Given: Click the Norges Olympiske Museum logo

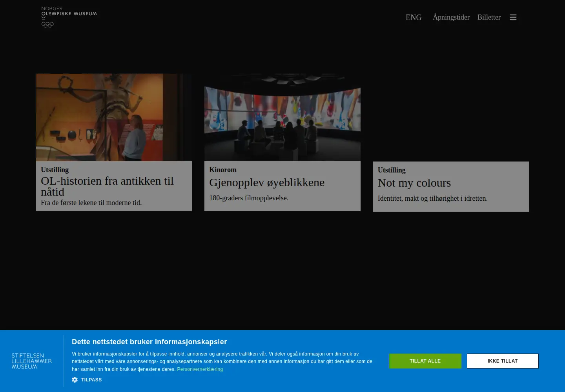Looking at the screenshot, I should [69, 17].
